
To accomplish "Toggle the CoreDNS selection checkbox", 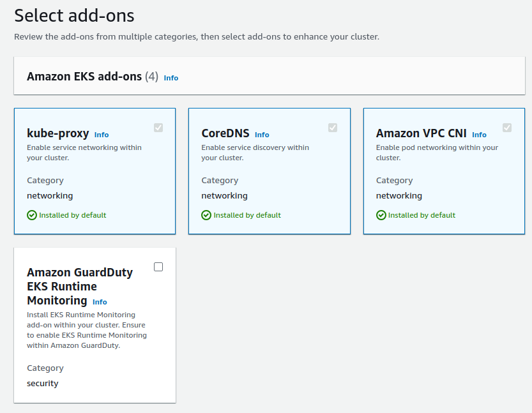I will [333, 128].
